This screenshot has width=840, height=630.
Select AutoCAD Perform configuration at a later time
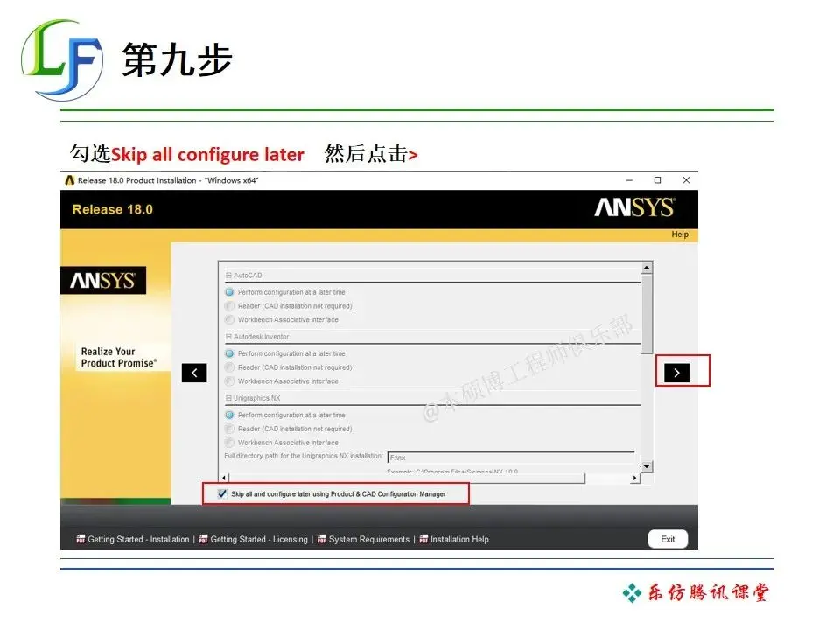229,292
